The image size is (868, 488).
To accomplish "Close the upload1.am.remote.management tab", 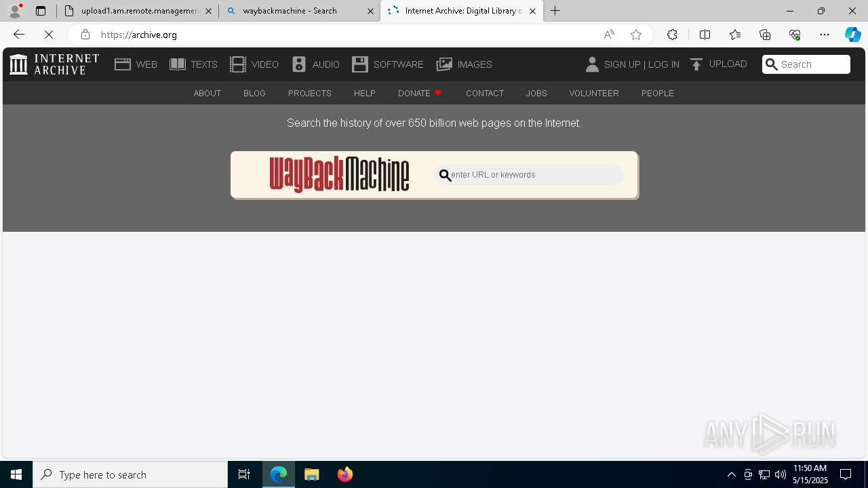I will (x=208, y=11).
